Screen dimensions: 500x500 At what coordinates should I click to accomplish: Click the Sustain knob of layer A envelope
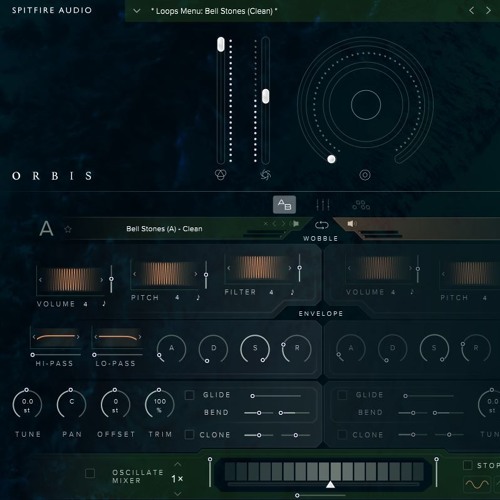[255, 349]
